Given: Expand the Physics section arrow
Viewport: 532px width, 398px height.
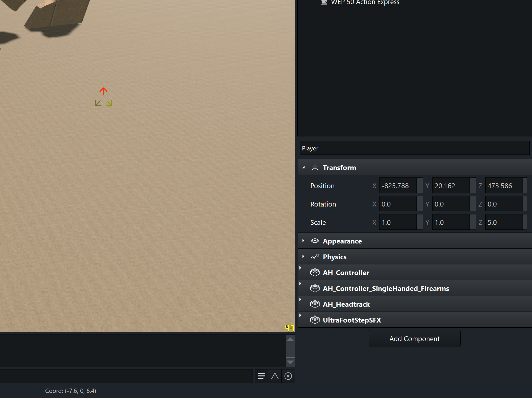Looking at the screenshot, I should [303, 256].
